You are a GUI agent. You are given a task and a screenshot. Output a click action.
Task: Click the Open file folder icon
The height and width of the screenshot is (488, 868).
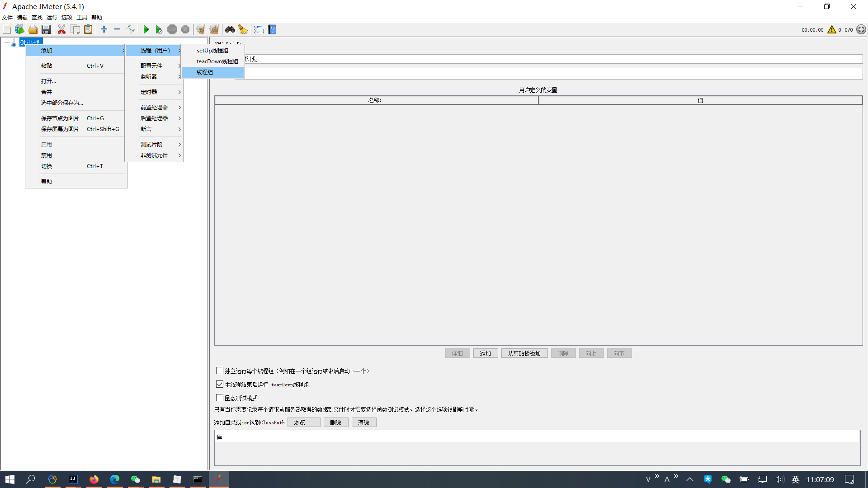coord(33,29)
